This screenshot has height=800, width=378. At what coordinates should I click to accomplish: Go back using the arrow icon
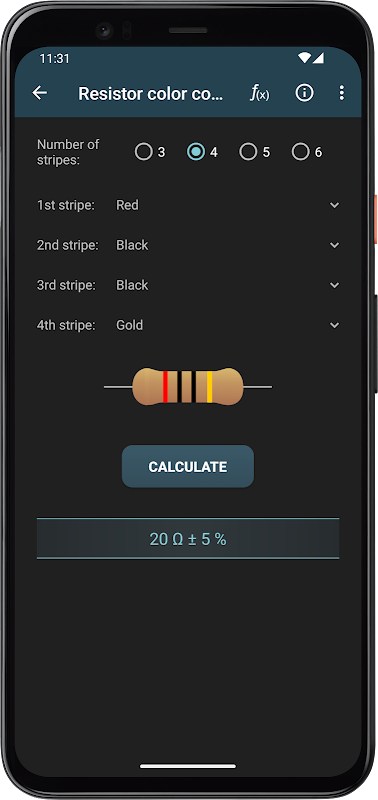pos(39,93)
